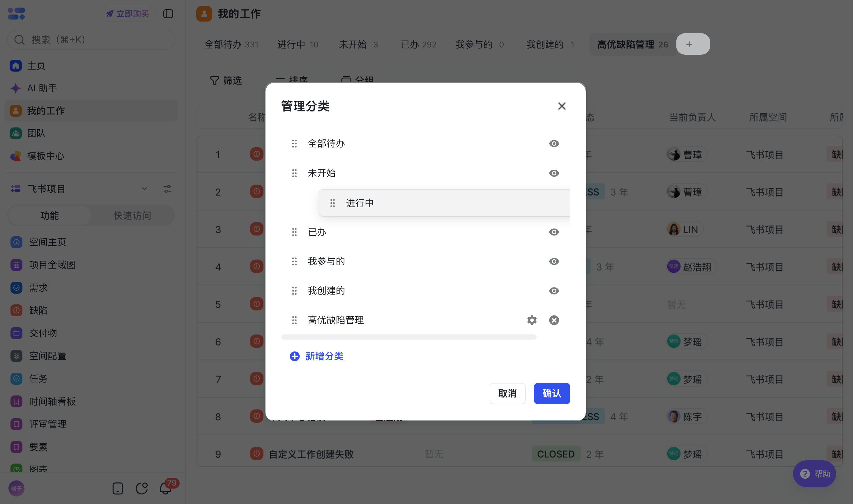
Task: Switch to 我创建的 tab
Action: pyautogui.click(x=550, y=45)
